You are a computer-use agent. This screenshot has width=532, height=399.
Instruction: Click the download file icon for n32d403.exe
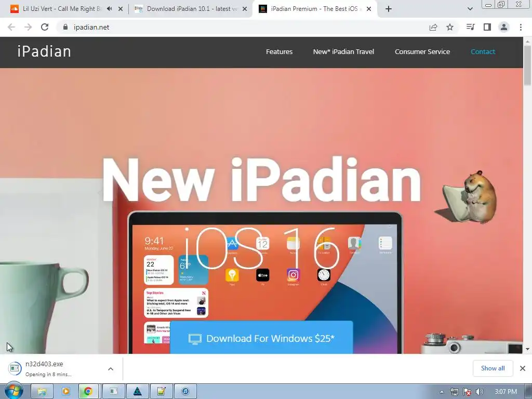[x=15, y=368]
